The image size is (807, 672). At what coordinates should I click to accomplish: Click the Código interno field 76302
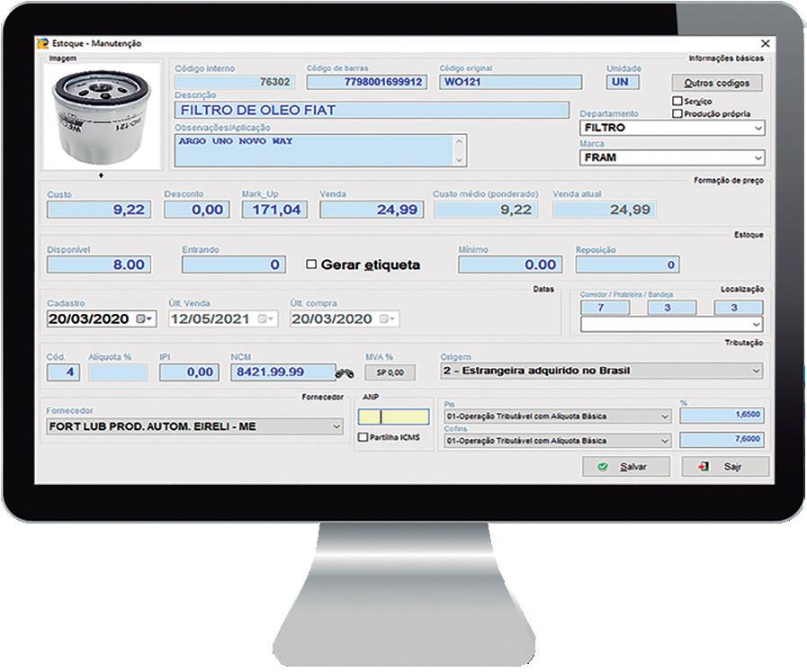point(234,82)
